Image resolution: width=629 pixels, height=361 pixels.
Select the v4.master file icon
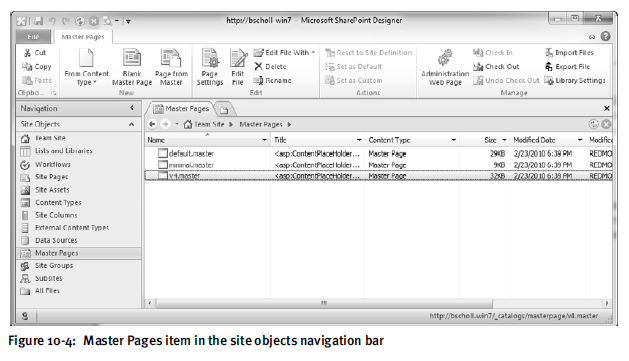(162, 175)
